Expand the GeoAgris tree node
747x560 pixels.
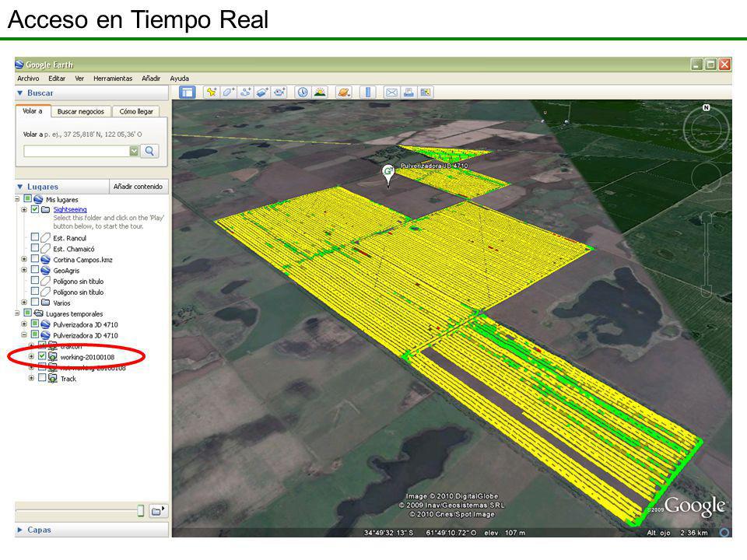24,270
